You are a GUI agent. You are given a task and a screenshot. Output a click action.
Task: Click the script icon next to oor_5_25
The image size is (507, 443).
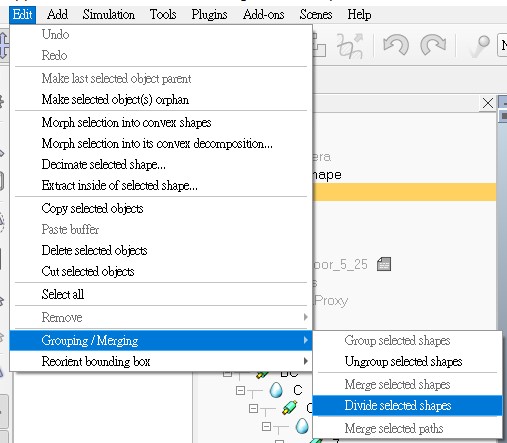(384, 264)
